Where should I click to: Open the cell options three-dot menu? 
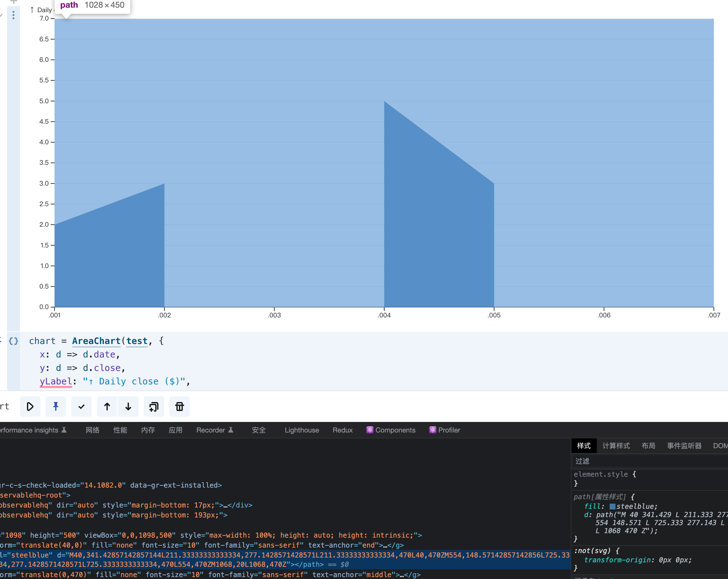coord(13,15)
